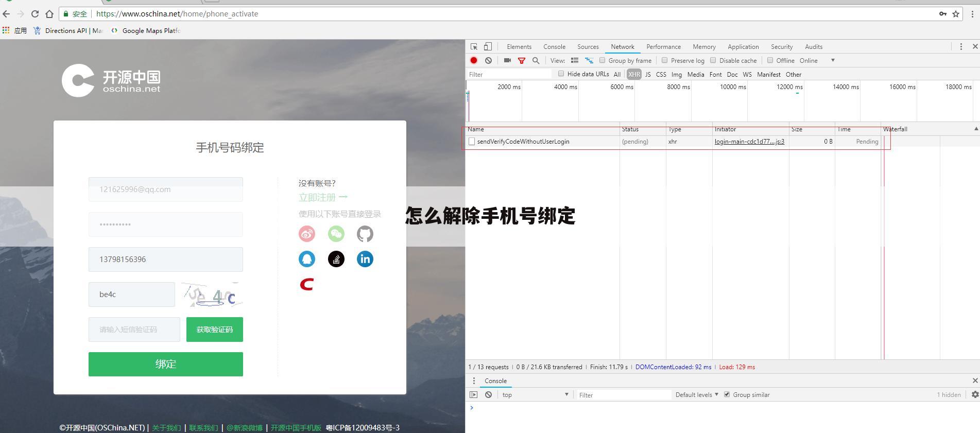Use large request rows view icon
980x433 pixels.
[575, 60]
